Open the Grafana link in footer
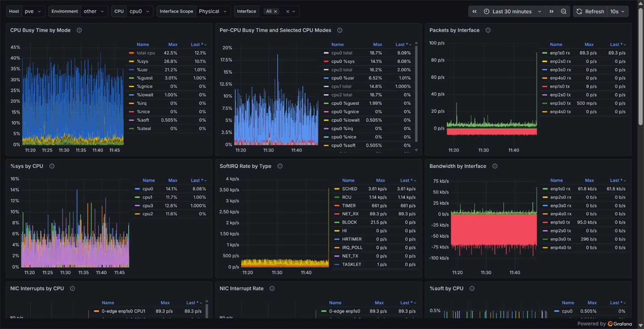Screen dimensions: 644x329 [x=620, y=324]
